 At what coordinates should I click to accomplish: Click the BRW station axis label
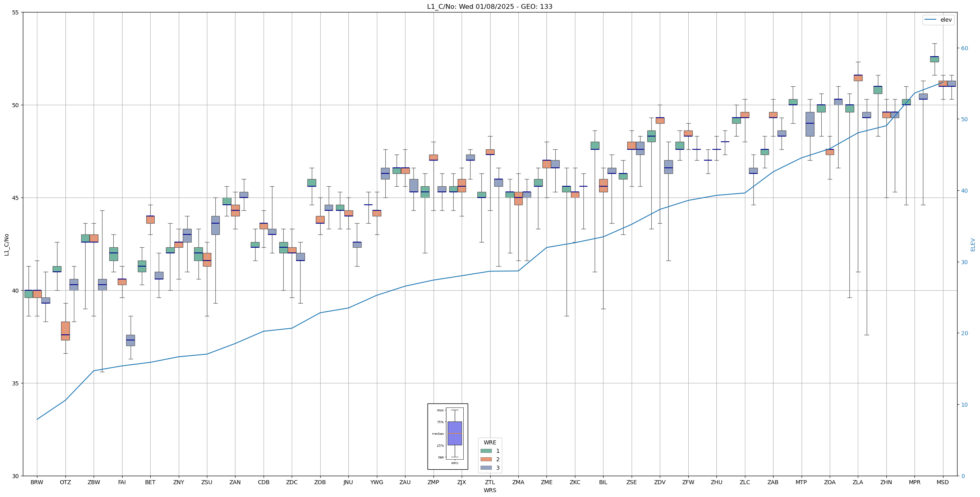coord(37,482)
